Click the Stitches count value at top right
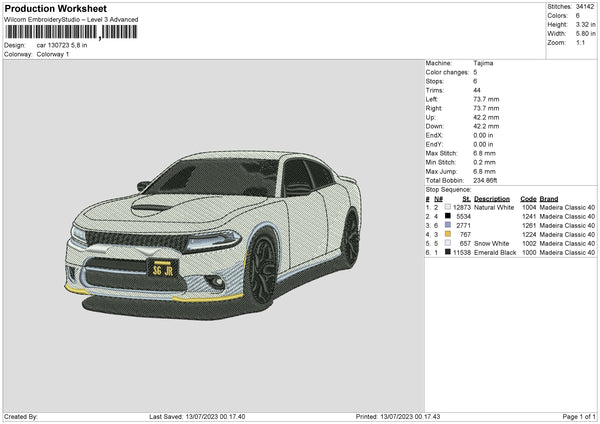600x424 pixels. (585, 6)
